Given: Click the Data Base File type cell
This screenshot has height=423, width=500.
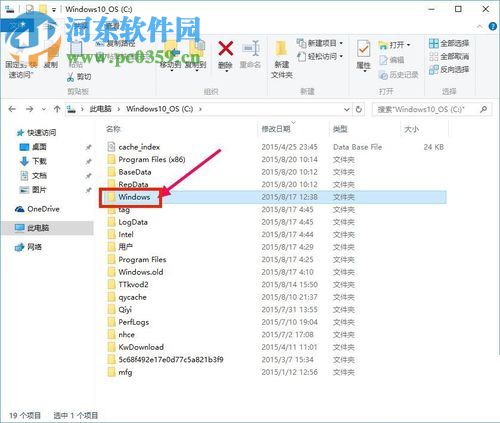Looking at the screenshot, I should tap(357, 147).
